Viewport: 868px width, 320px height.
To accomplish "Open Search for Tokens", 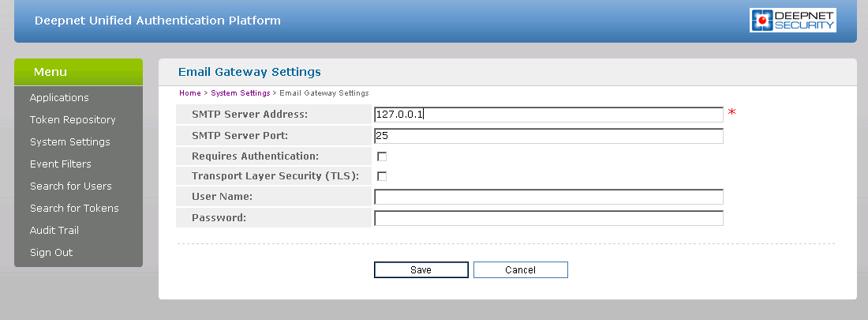I will 74,209.
